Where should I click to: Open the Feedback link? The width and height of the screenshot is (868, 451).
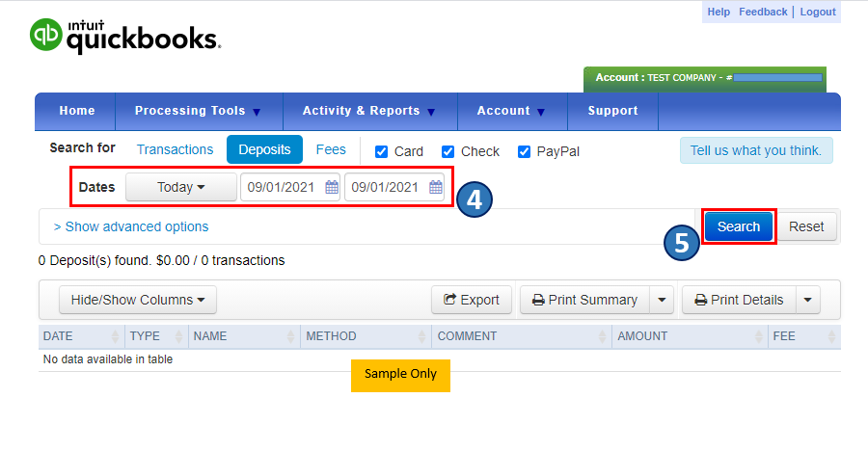pyautogui.click(x=763, y=12)
